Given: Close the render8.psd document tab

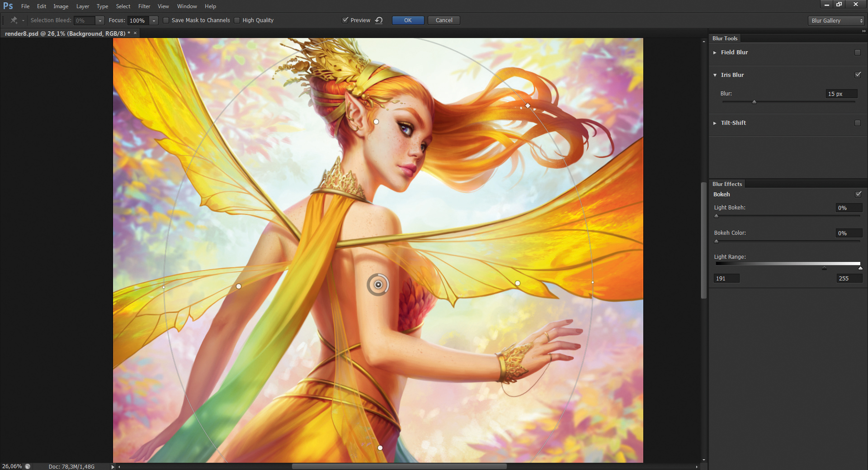Looking at the screenshot, I should pyautogui.click(x=135, y=33).
